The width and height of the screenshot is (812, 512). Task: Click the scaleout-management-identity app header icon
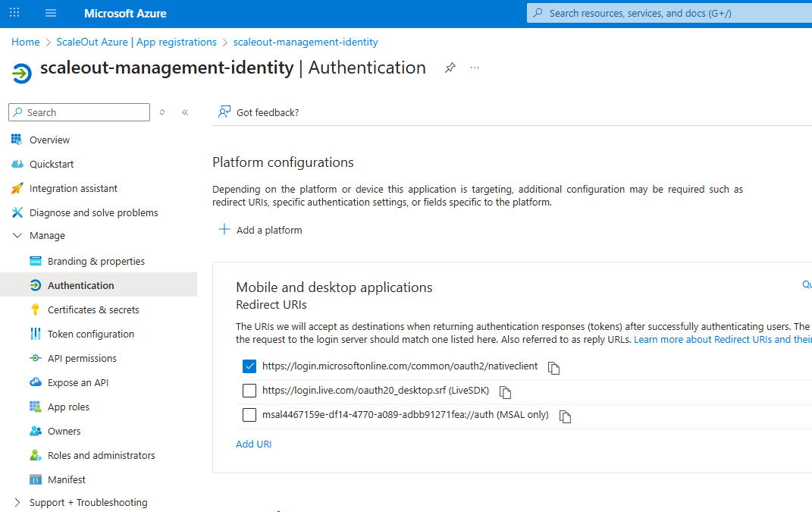[x=22, y=73]
